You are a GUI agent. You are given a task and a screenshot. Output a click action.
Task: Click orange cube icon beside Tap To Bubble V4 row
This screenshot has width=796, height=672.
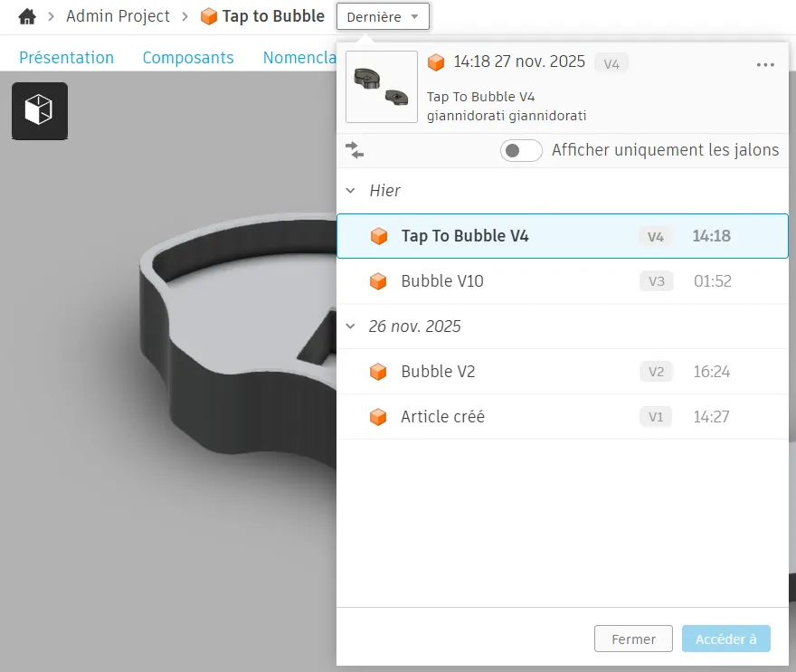(x=379, y=236)
